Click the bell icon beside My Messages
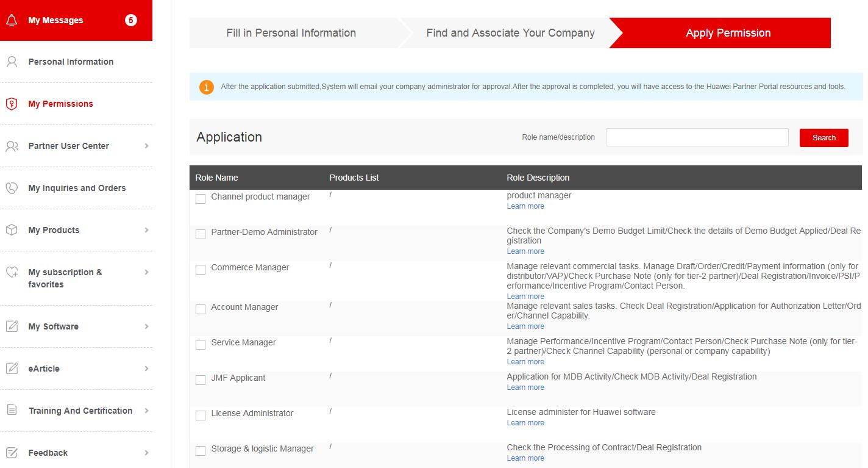Image resolution: width=868 pixels, height=468 pixels. coord(12,20)
